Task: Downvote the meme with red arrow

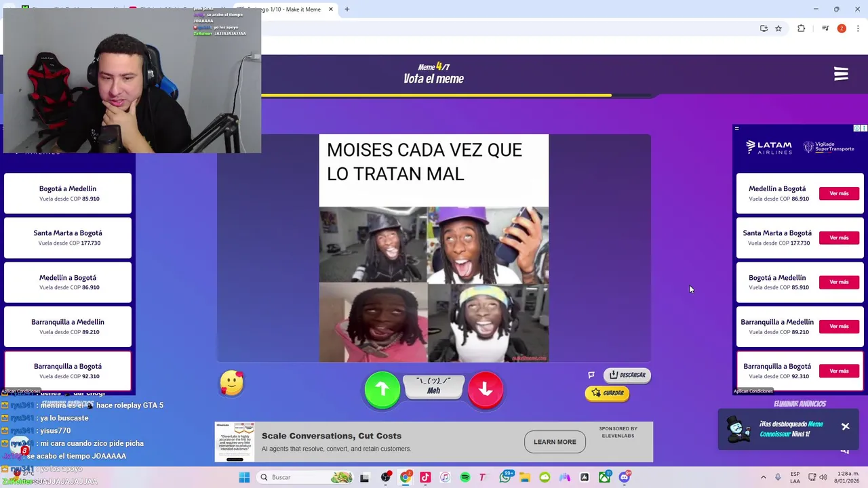Action: tap(486, 389)
